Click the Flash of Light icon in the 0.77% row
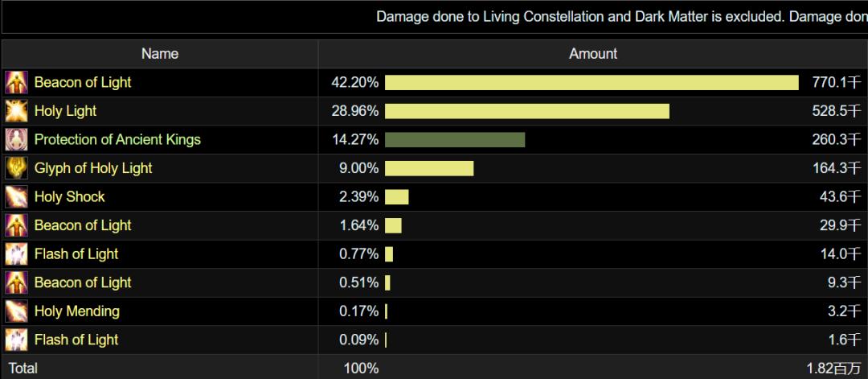This screenshot has width=868, height=379. (x=16, y=254)
